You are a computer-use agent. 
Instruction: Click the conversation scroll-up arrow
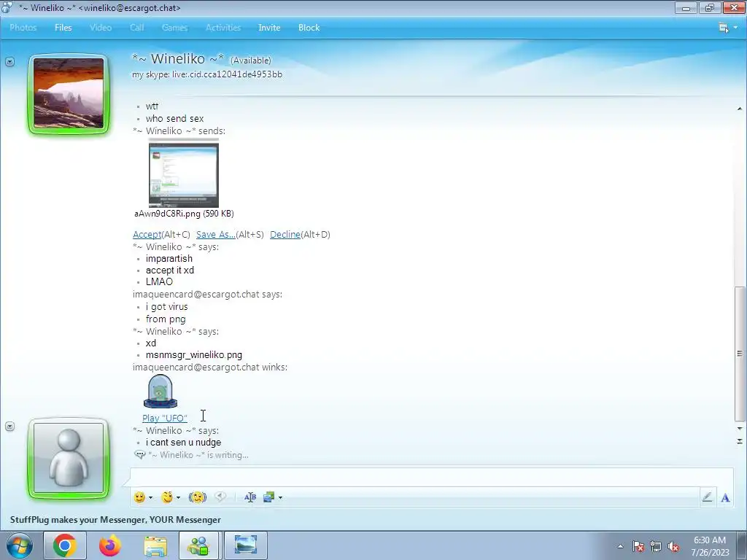740,109
